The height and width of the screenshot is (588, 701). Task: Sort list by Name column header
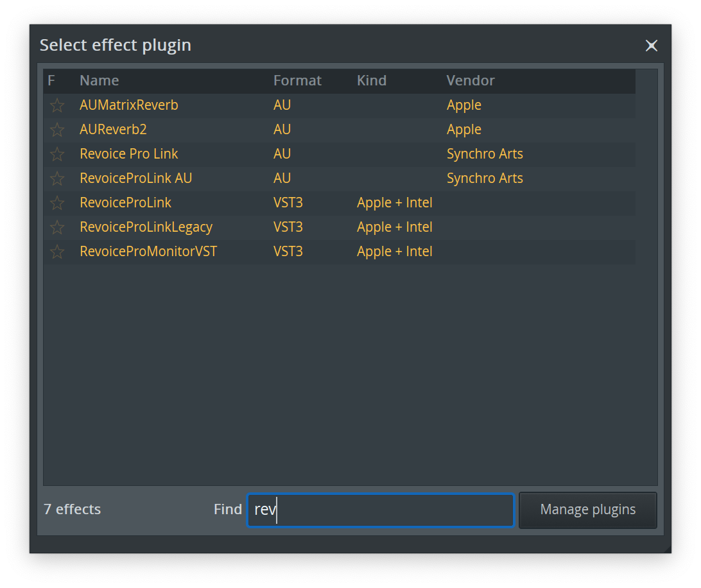tap(99, 81)
